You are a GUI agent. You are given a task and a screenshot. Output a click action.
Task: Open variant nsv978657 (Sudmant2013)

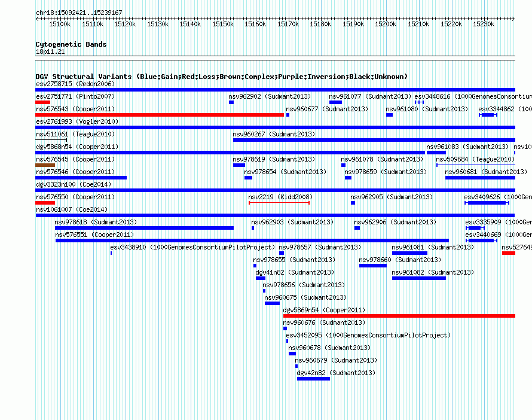tap(320, 247)
